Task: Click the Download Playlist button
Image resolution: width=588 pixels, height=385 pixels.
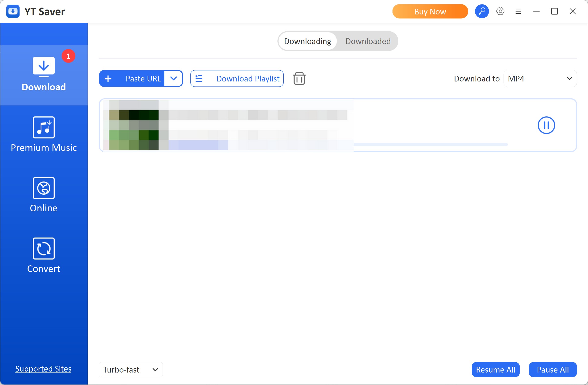Action: (237, 79)
